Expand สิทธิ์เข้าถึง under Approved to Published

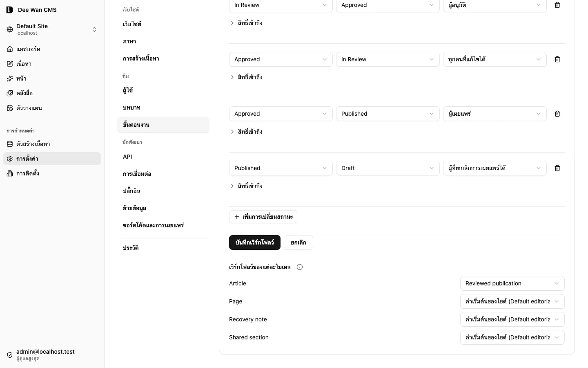246,132
